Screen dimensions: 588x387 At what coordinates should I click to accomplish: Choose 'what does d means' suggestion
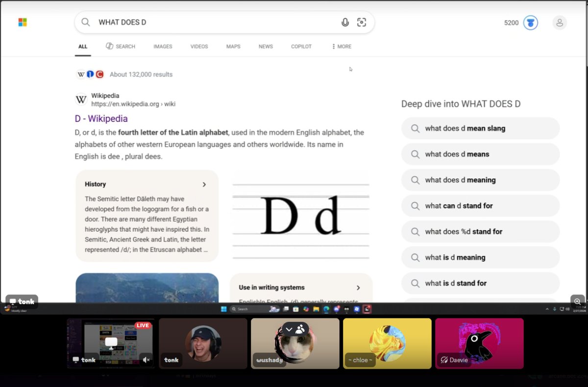480,154
